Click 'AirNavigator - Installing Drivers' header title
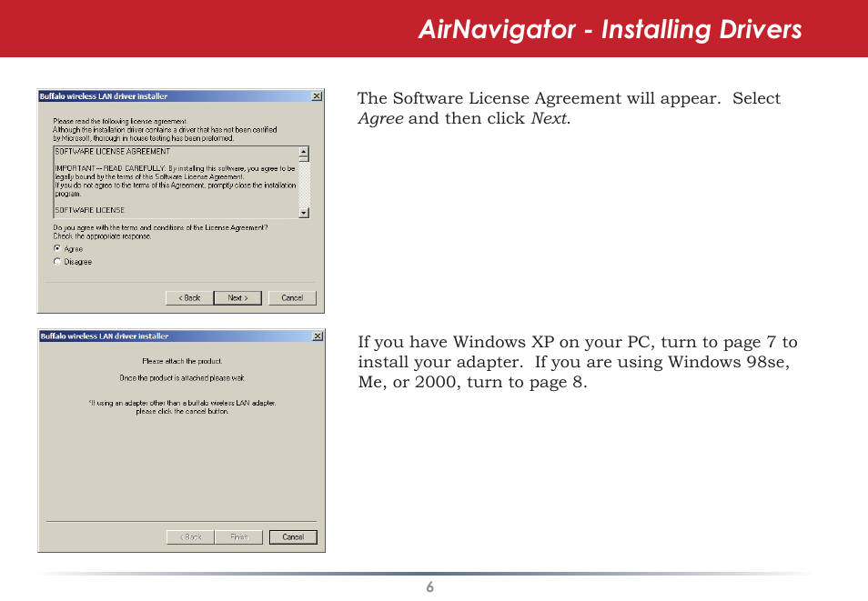 (610, 29)
